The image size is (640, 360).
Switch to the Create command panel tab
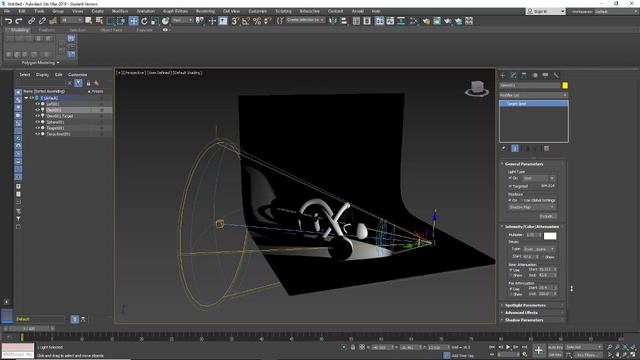[503, 75]
